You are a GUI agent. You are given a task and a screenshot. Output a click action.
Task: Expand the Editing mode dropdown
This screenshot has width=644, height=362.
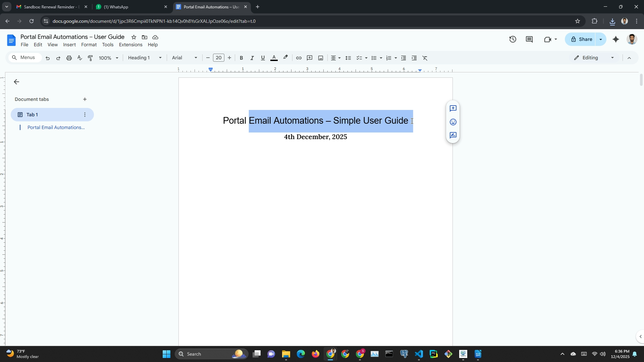(594, 58)
